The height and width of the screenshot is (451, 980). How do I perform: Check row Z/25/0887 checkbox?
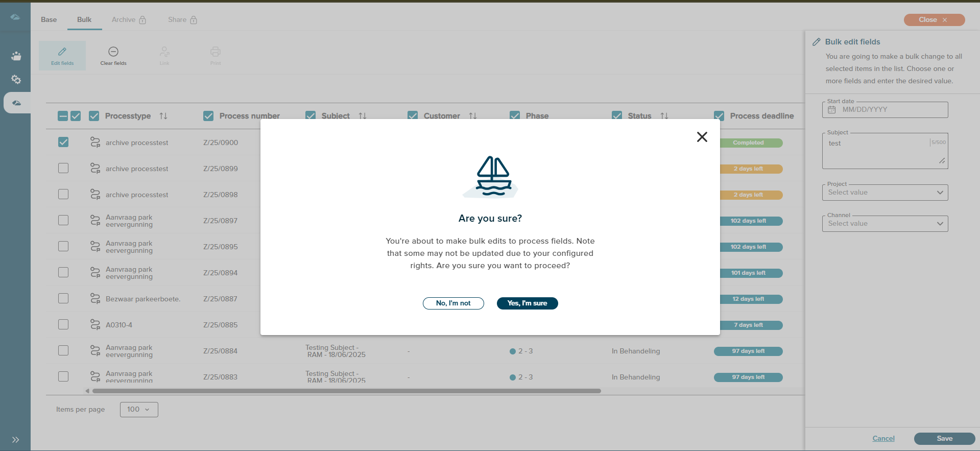pyautogui.click(x=63, y=298)
